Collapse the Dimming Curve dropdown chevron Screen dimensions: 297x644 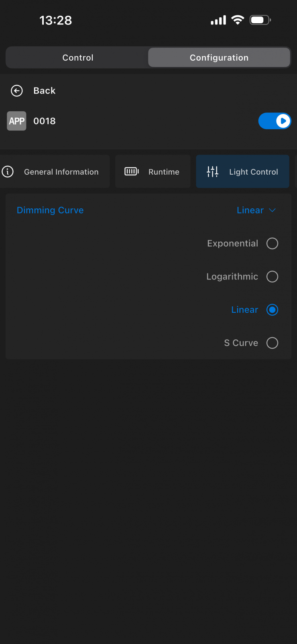coord(272,210)
